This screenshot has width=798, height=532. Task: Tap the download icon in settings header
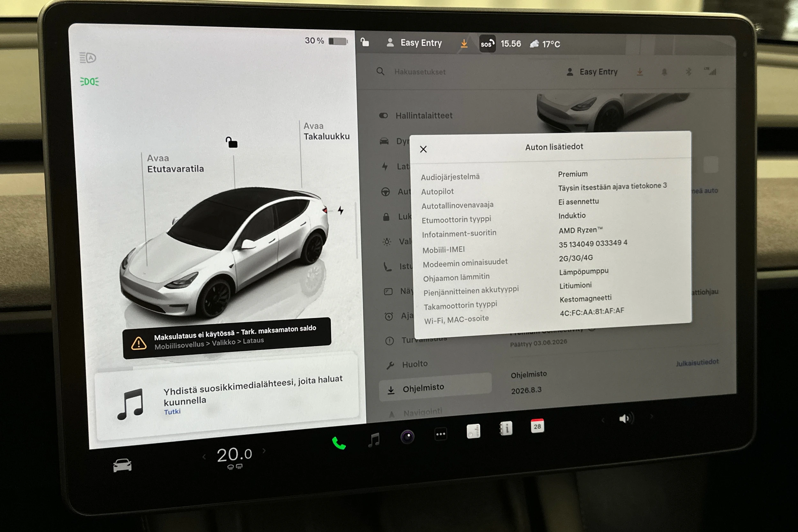(x=640, y=72)
